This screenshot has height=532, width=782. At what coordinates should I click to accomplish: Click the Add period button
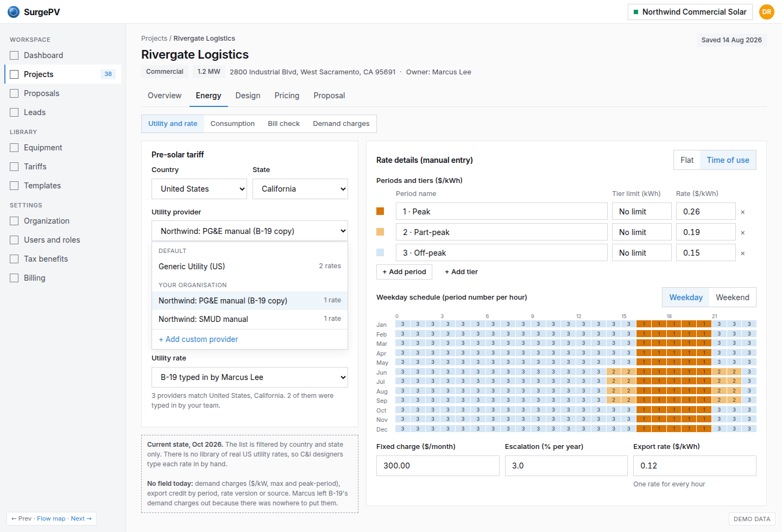(x=404, y=272)
